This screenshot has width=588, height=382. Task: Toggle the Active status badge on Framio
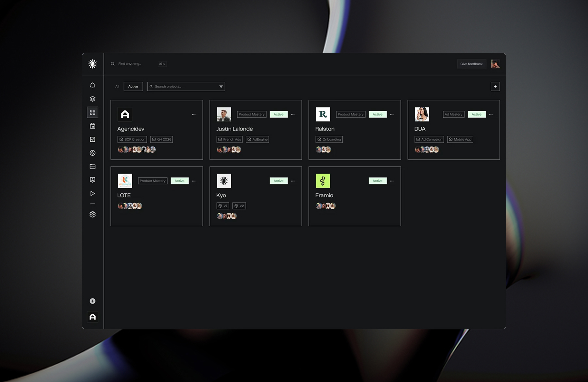pyautogui.click(x=377, y=181)
